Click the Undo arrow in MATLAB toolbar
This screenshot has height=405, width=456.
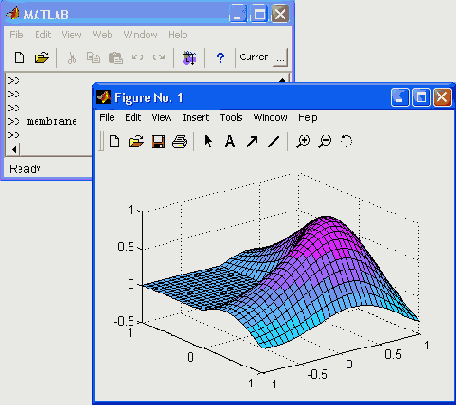pos(137,57)
